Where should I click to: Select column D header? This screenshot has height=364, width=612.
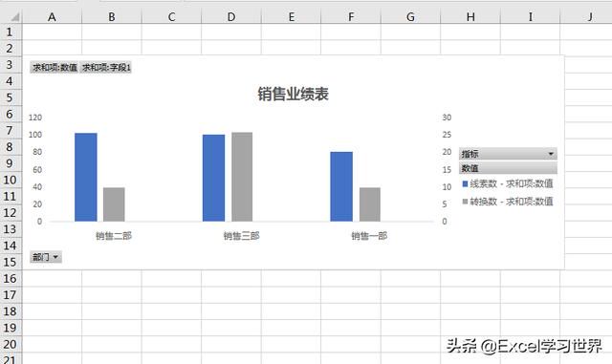click(x=231, y=17)
